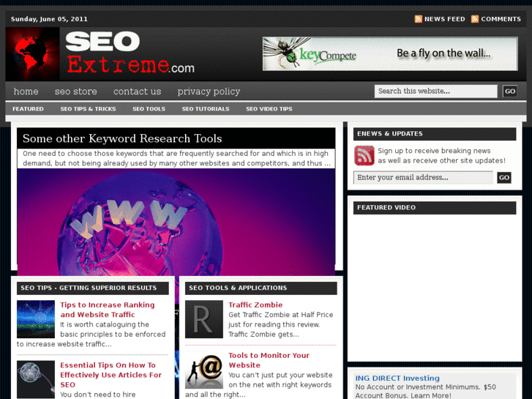This screenshot has height=399, width=532.
Task: Open the keyCompete banner ad
Action: (x=390, y=54)
